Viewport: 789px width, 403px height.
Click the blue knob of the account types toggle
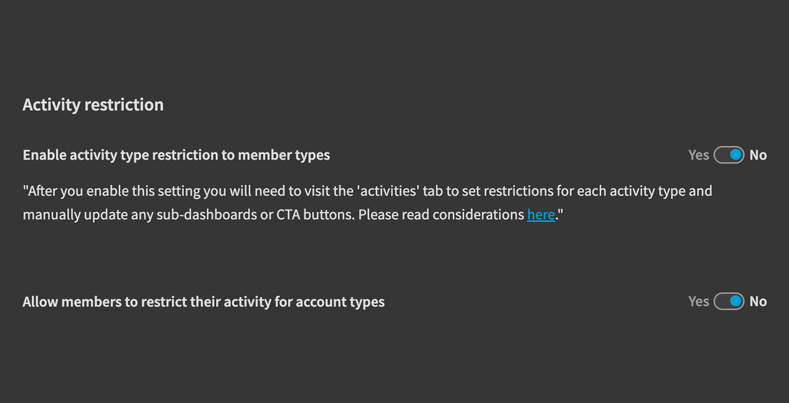[736, 301]
